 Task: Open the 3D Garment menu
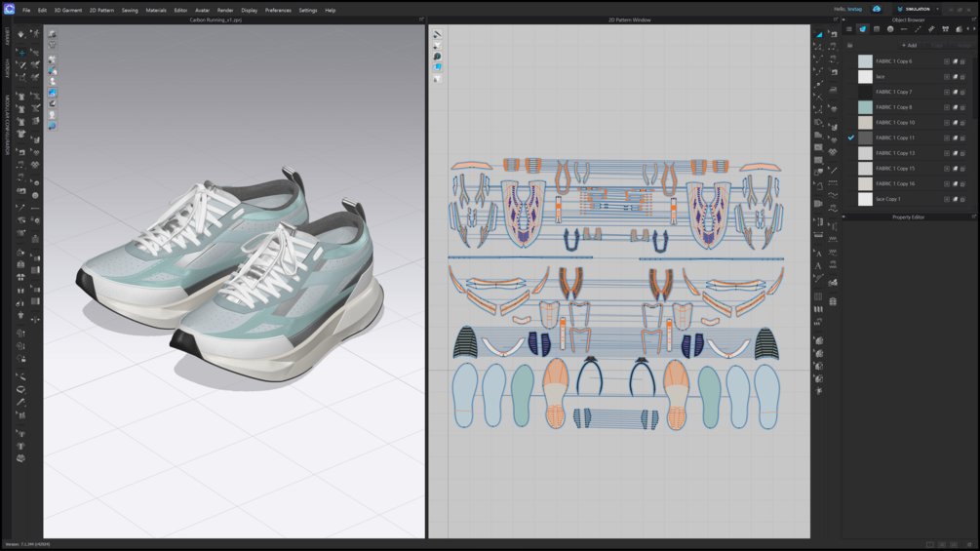(x=67, y=10)
